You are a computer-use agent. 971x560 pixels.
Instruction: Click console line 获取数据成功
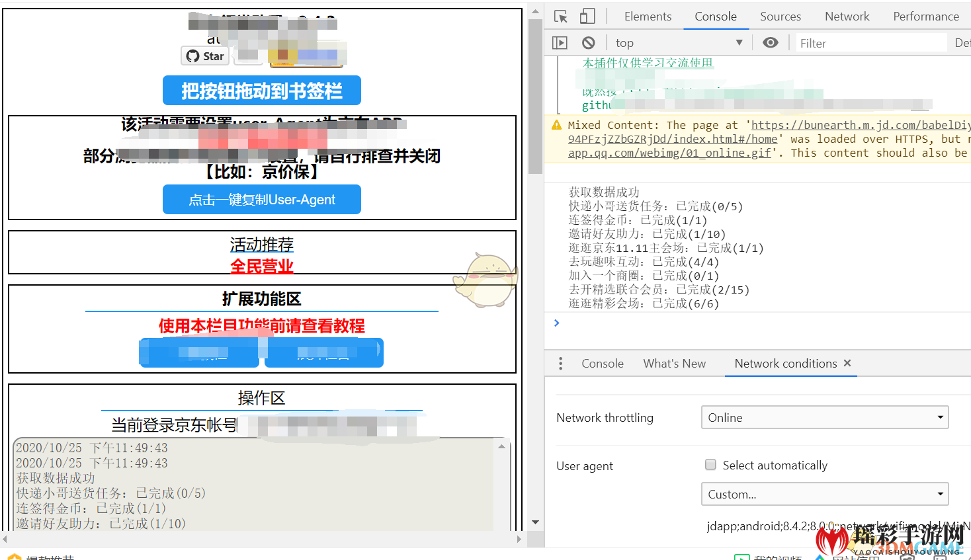[x=604, y=192]
